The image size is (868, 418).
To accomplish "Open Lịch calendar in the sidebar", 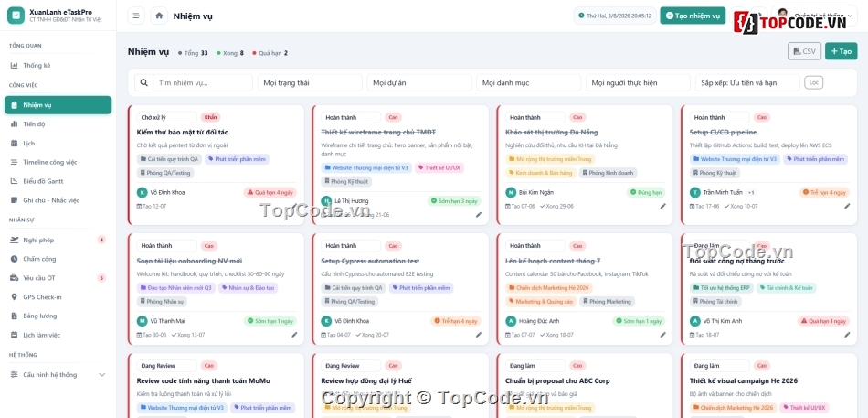I will pyautogui.click(x=58, y=143).
